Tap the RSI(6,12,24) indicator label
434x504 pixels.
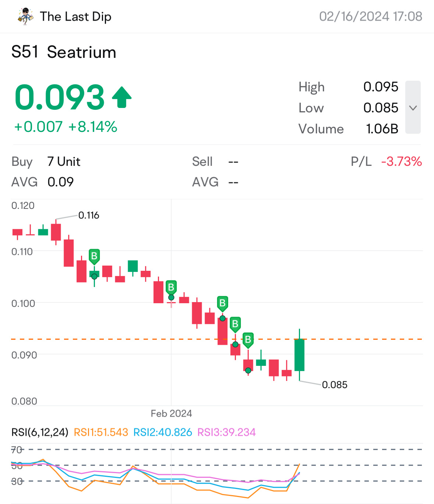pyautogui.click(x=40, y=432)
